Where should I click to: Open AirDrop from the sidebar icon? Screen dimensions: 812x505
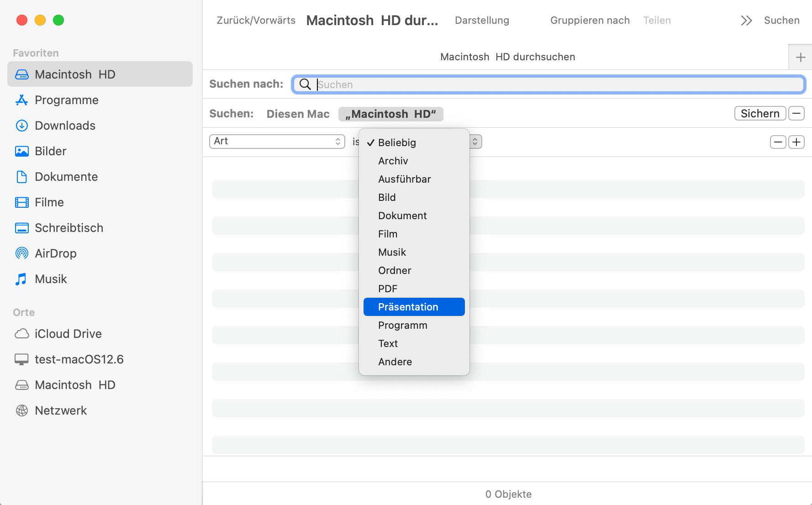tap(21, 253)
